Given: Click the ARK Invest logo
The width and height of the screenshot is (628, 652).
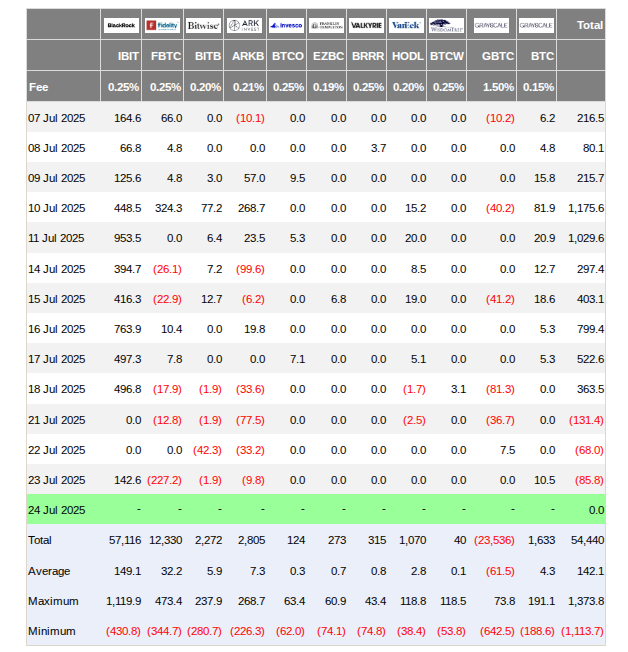Looking at the screenshot, I should pyautogui.click(x=245, y=25).
